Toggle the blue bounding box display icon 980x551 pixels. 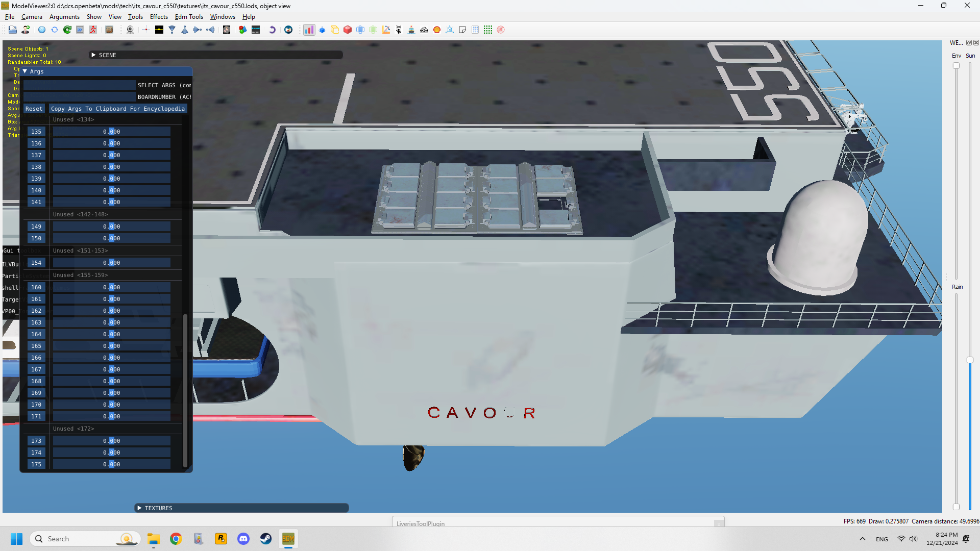click(360, 30)
